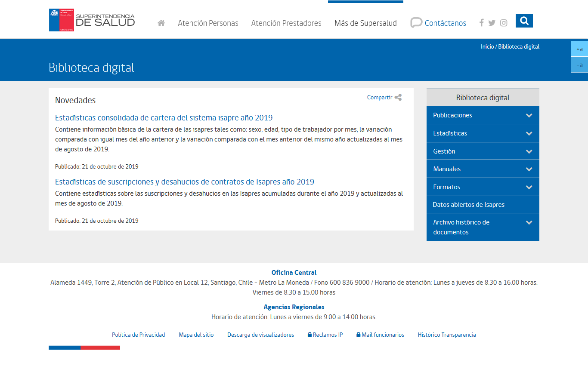Click the search magnifier button

coord(524,21)
